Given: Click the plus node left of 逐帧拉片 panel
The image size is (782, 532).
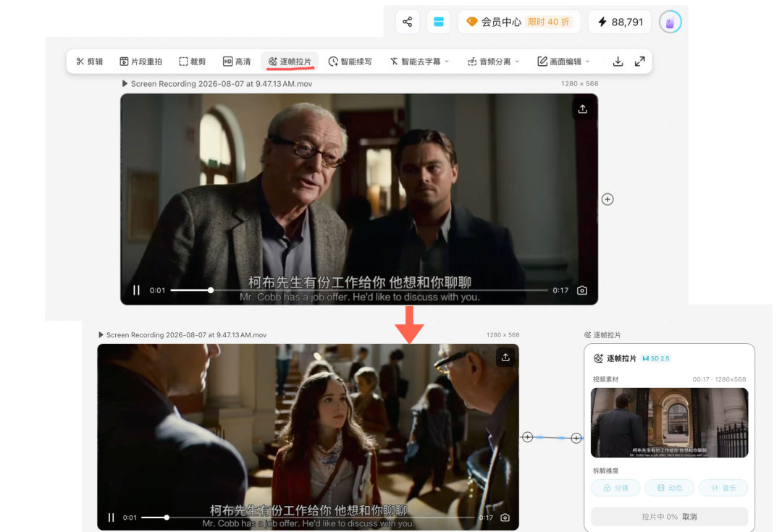Looking at the screenshot, I should (576, 438).
